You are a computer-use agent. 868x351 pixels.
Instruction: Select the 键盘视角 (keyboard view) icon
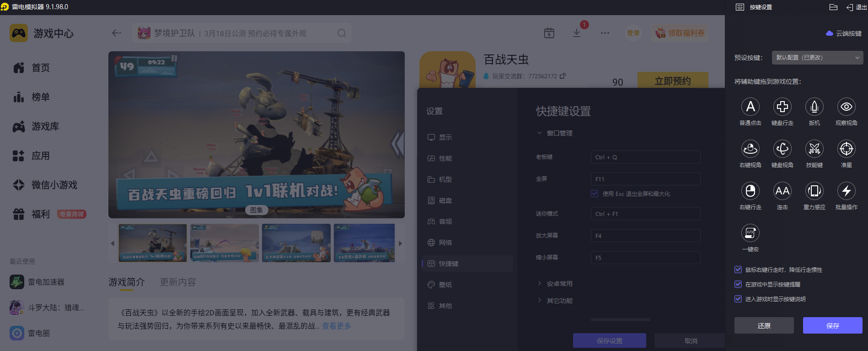click(x=782, y=149)
